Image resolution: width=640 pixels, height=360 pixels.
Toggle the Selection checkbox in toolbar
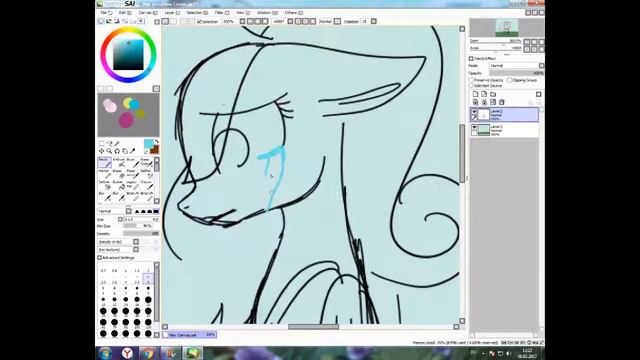[199, 21]
